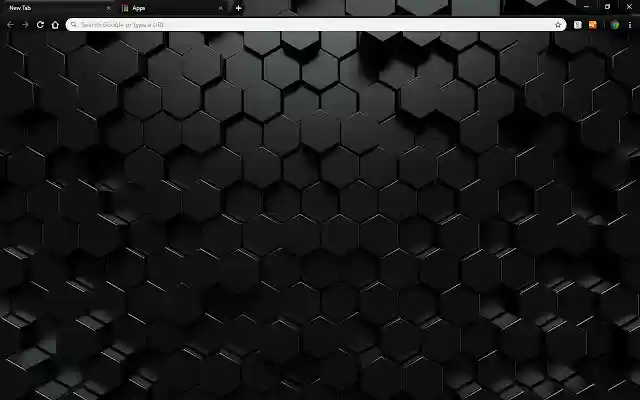Click the search magnifier in address bar

click(73, 24)
